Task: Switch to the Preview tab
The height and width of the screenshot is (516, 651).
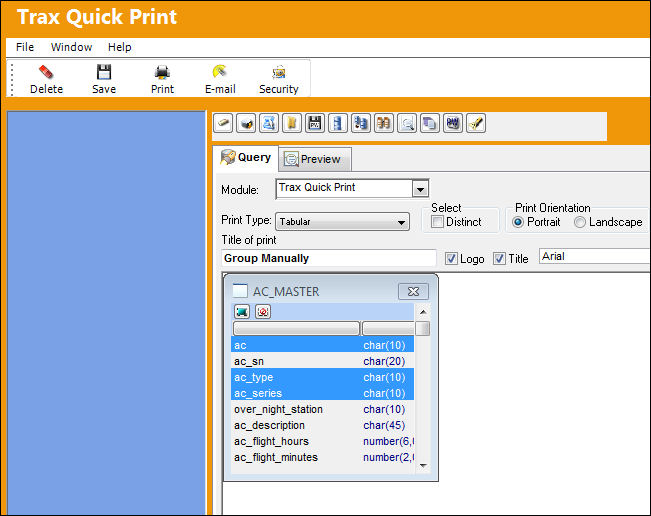Action: point(315,159)
